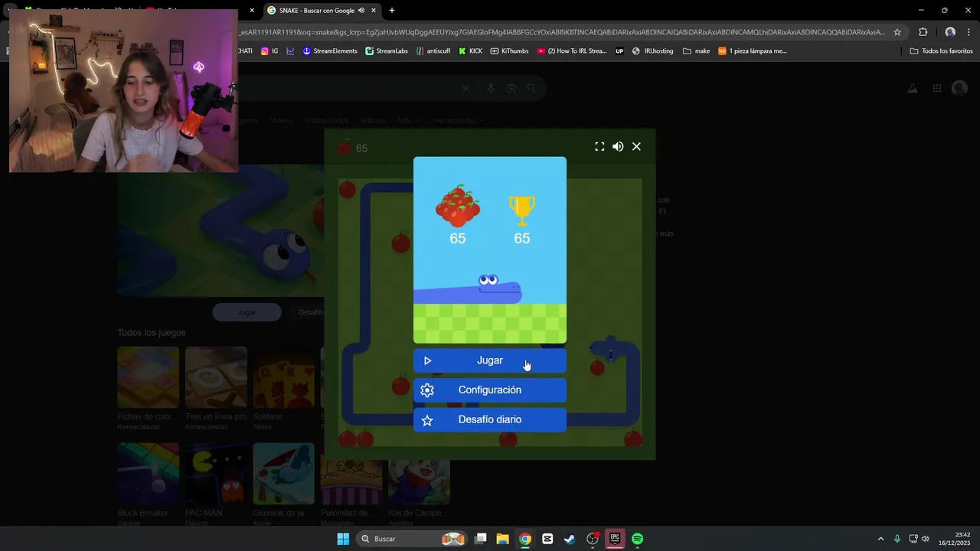Open the clock showing 23:42
Screen dimensions: 980x551
[x=955, y=539]
